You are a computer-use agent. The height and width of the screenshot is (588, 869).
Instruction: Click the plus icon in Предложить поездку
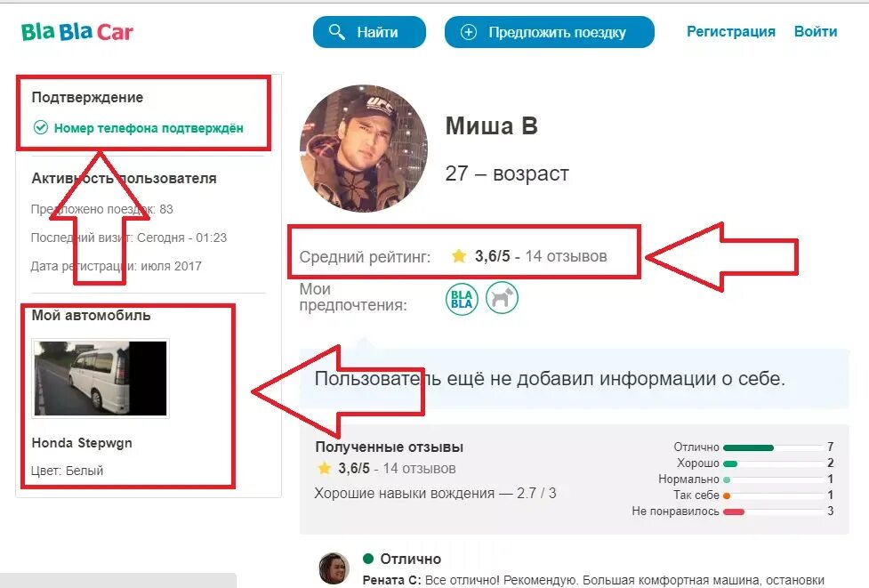pyautogui.click(x=469, y=32)
